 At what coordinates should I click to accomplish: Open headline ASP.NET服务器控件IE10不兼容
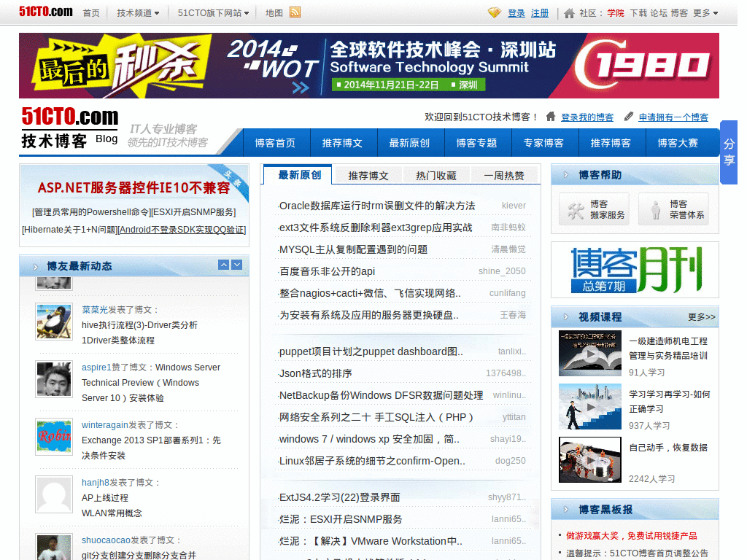point(134,187)
